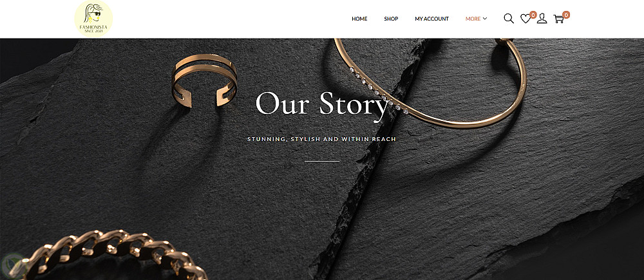Click the Fashionista round logo
This screenshot has height=280, width=644.
point(93,19)
